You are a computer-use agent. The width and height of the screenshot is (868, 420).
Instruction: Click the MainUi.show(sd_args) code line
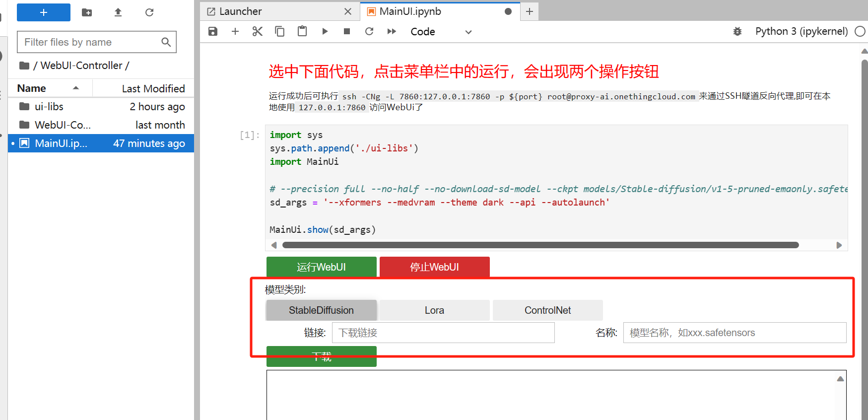(x=323, y=229)
